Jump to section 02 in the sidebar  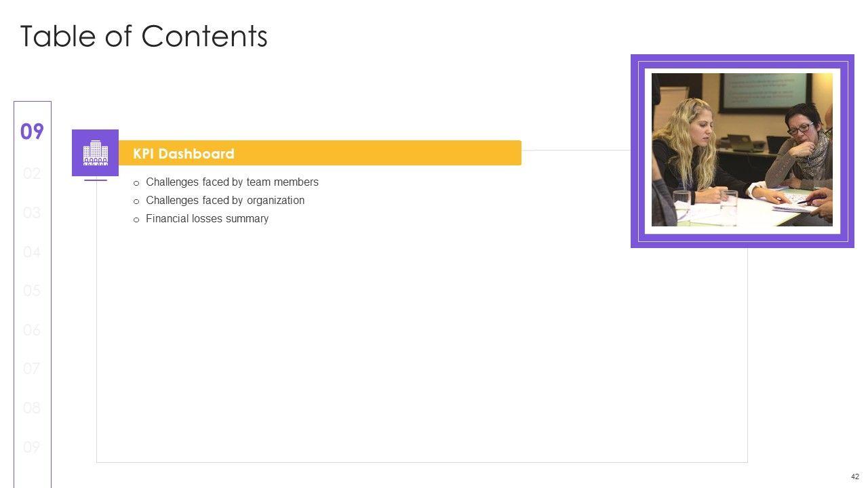[x=32, y=174]
